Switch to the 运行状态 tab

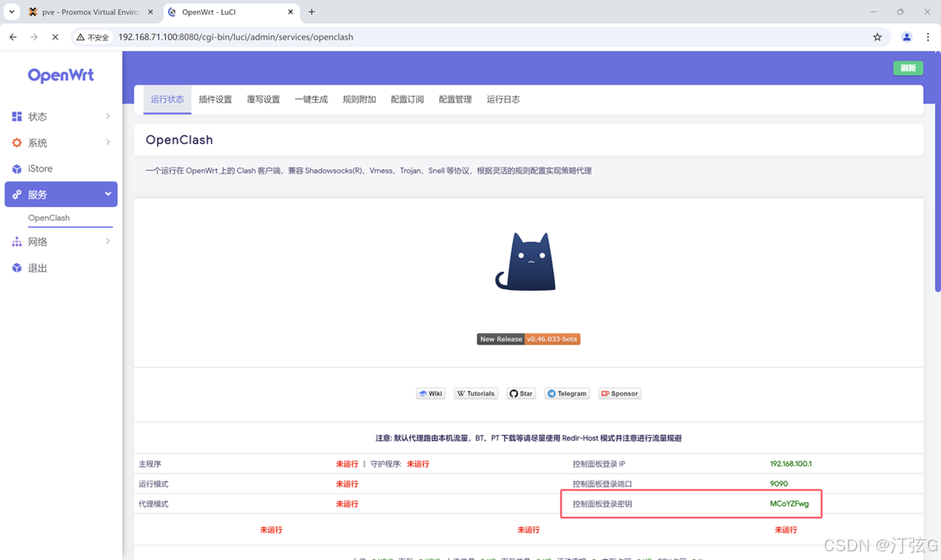[x=167, y=99]
